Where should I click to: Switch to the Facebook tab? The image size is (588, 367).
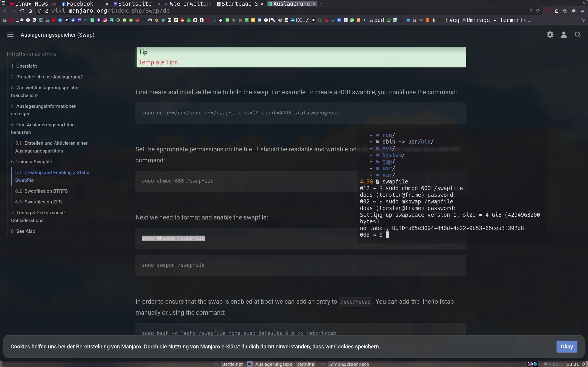[x=80, y=4]
